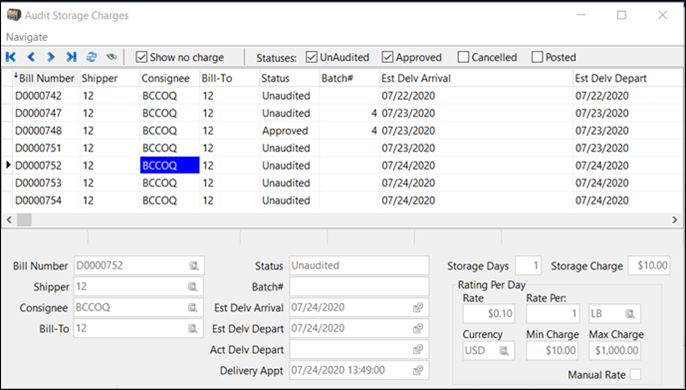Image resolution: width=686 pixels, height=390 pixels.
Task: Open Delivery Appt date picker
Action: coord(418,370)
